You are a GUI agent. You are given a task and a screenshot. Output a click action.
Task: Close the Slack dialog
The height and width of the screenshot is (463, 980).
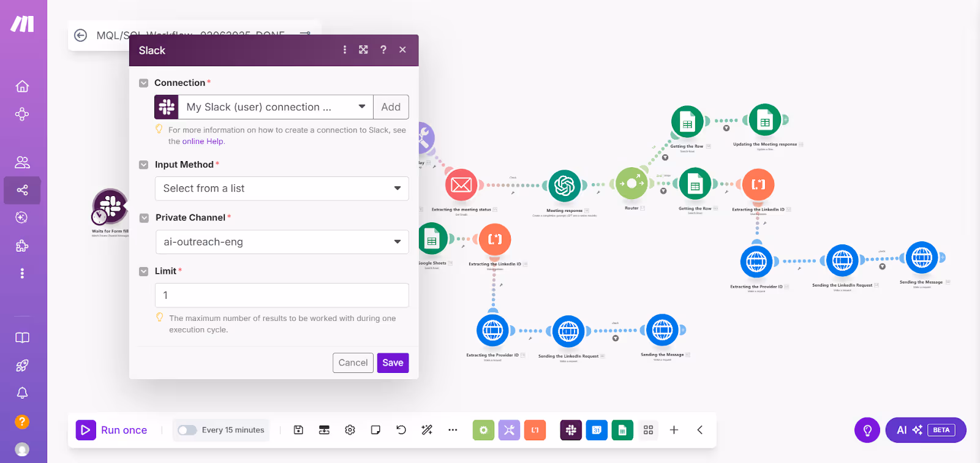tap(402, 50)
